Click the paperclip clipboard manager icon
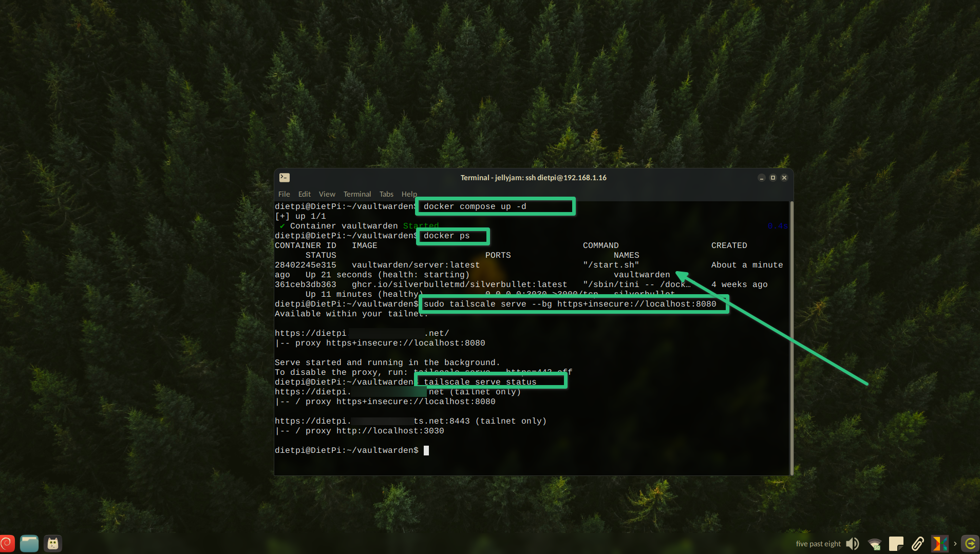 point(918,544)
